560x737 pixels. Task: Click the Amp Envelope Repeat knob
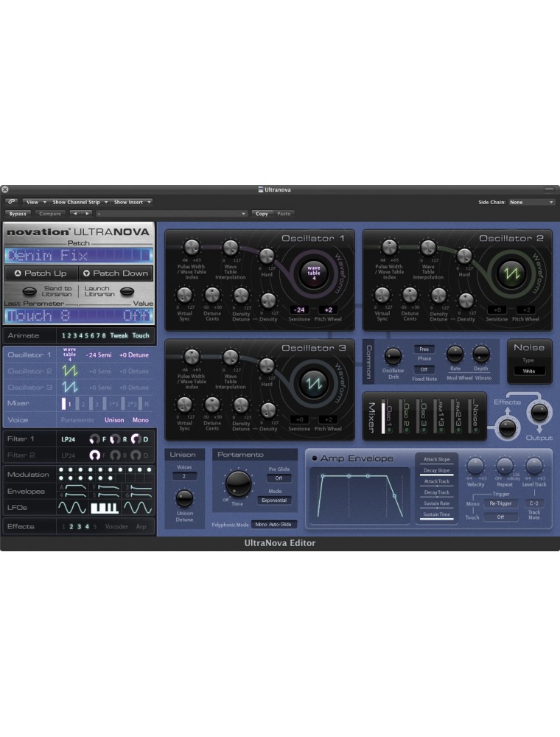point(505,467)
